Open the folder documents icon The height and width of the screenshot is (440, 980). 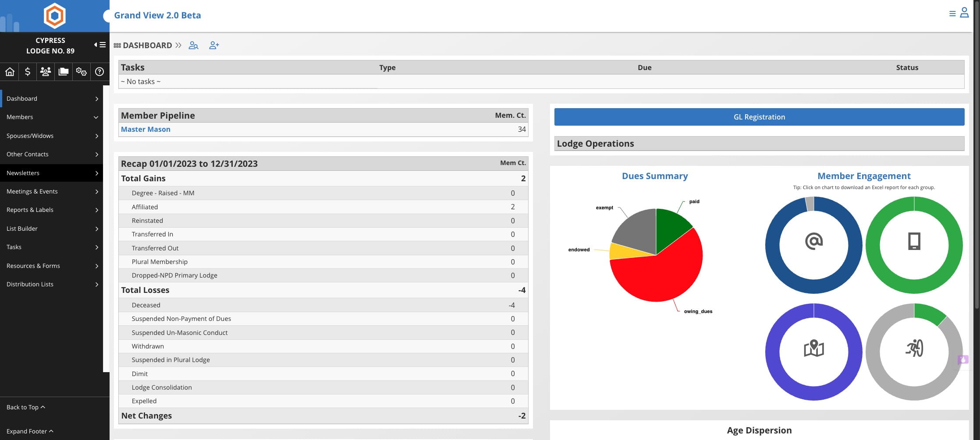[x=64, y=71]
